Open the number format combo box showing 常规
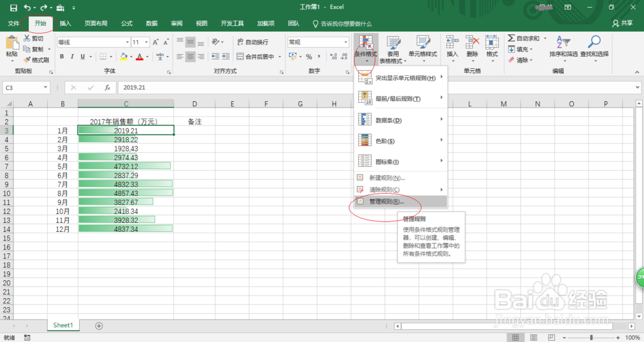The image size is (644, 342). [318, 42]
